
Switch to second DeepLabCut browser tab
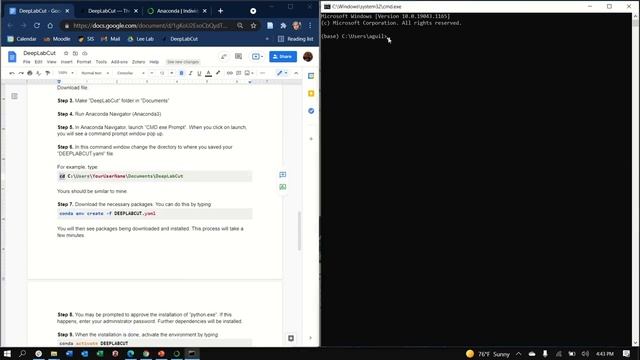(x=109, y=11)
